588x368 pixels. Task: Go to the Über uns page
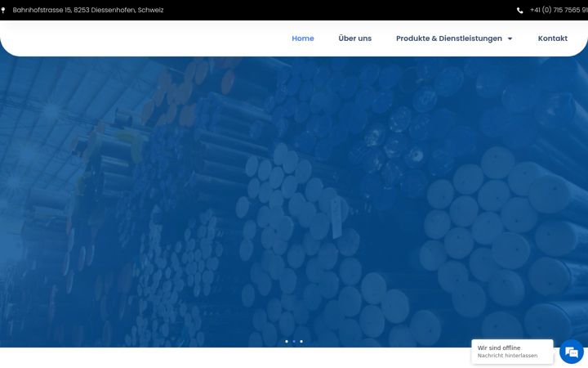[354, 38]
